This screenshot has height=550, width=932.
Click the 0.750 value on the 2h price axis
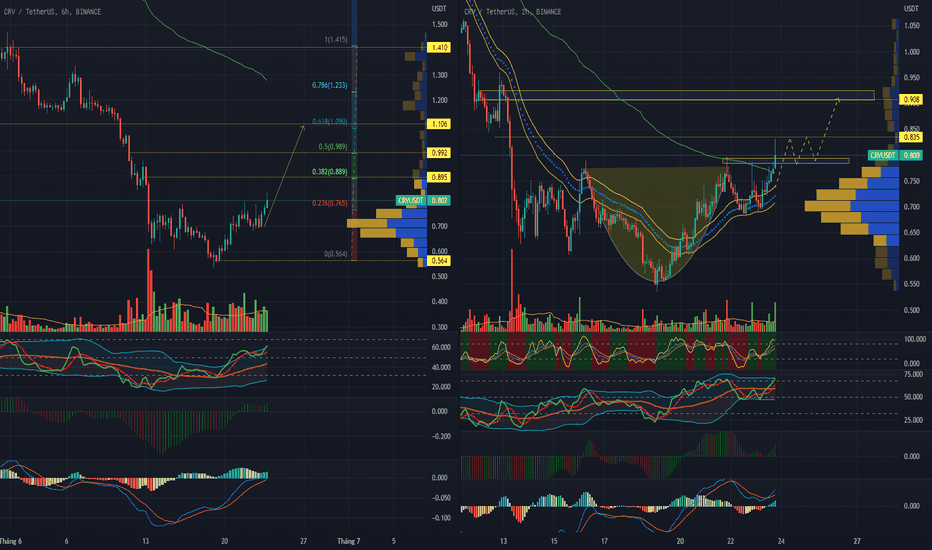pyautogui.click(x=912, y=181)
